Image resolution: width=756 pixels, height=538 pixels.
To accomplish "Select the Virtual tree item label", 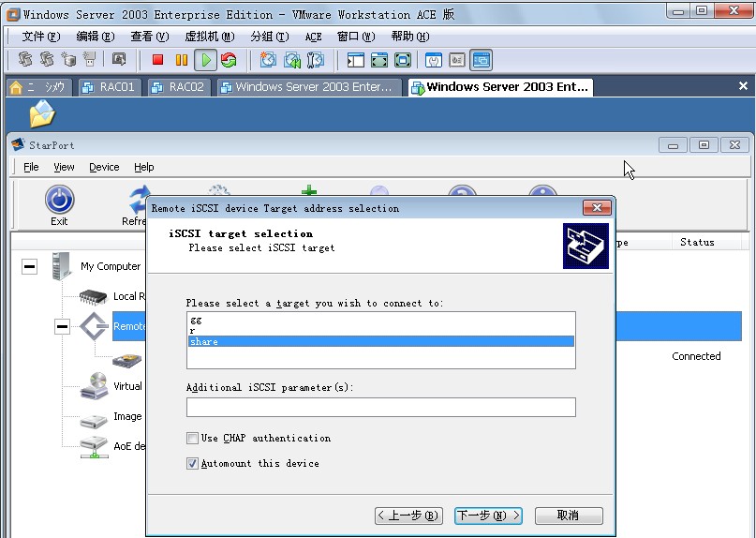I will coord(127,386).
